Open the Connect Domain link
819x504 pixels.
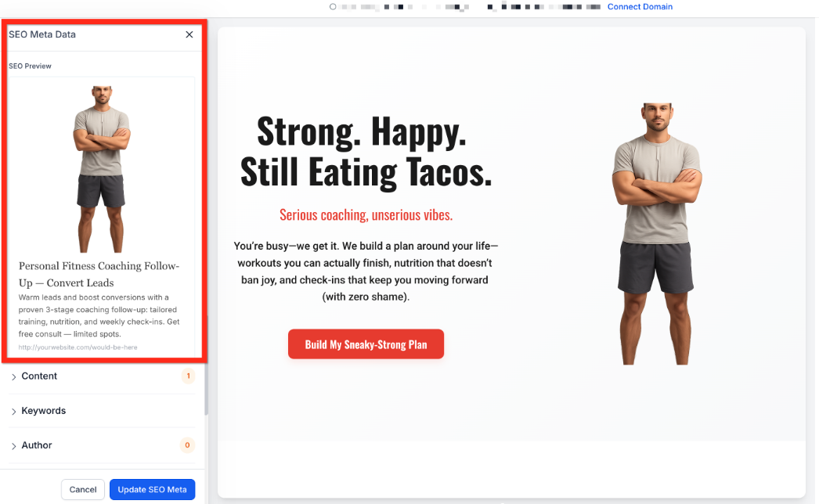coord(640,7)
